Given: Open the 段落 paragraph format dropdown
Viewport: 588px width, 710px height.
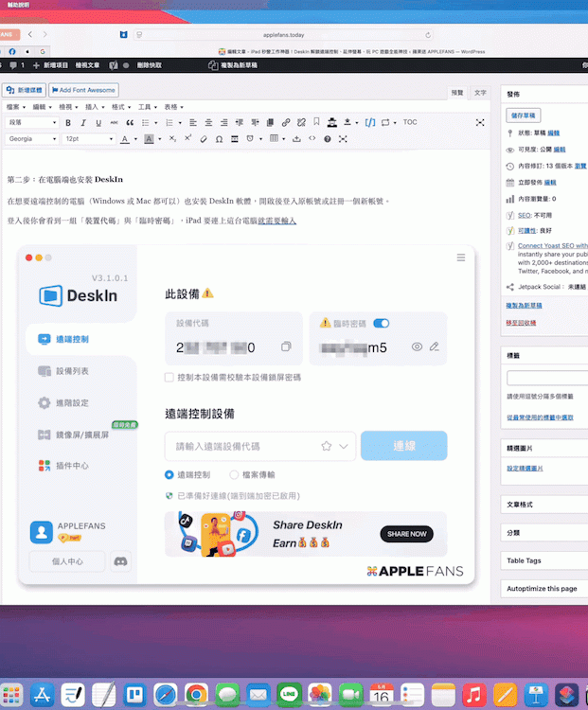Looking at the screenshot, I should click(31, 123).
